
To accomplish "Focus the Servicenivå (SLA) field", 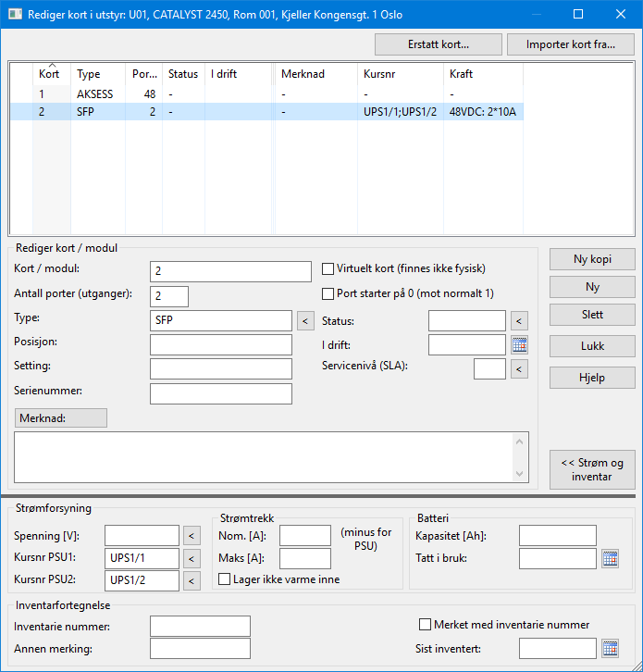I will pyautogui.click(x=489, y=369).
